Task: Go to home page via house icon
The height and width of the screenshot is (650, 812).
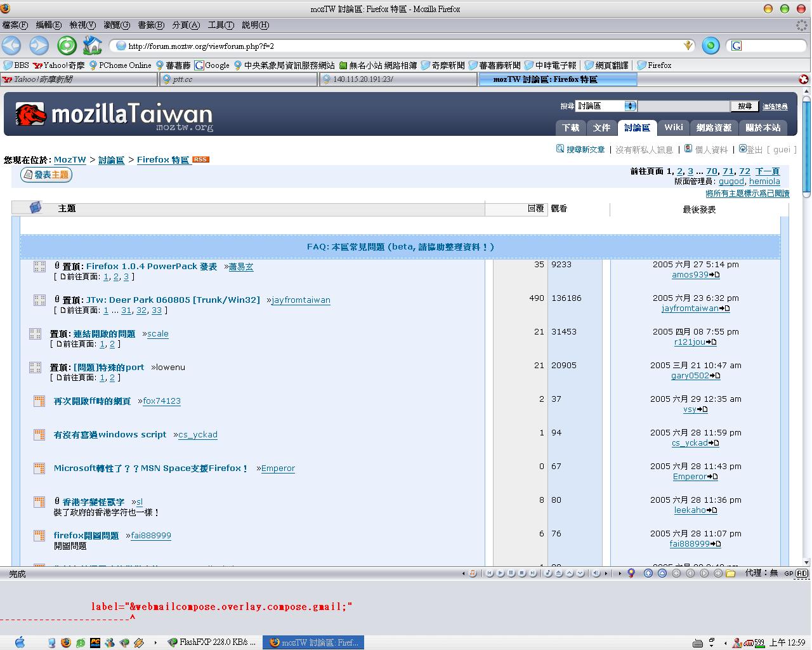Action: coord(93,45)
